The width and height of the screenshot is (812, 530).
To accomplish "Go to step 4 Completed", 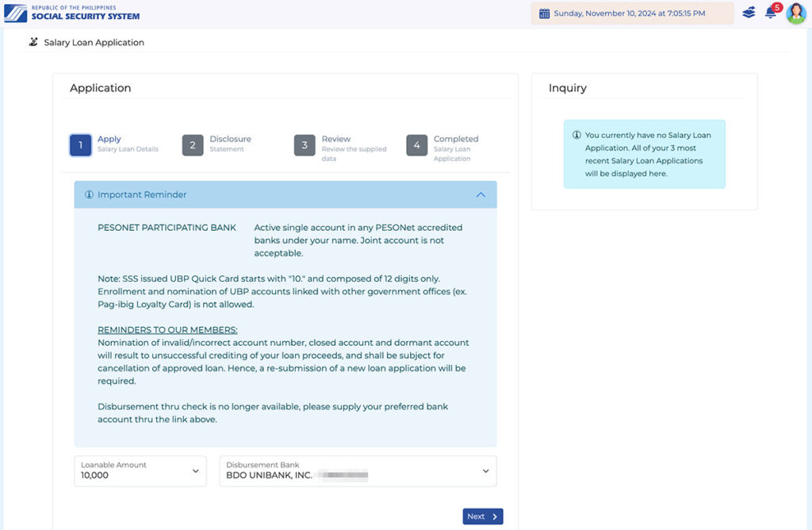I will pos(417,145).
